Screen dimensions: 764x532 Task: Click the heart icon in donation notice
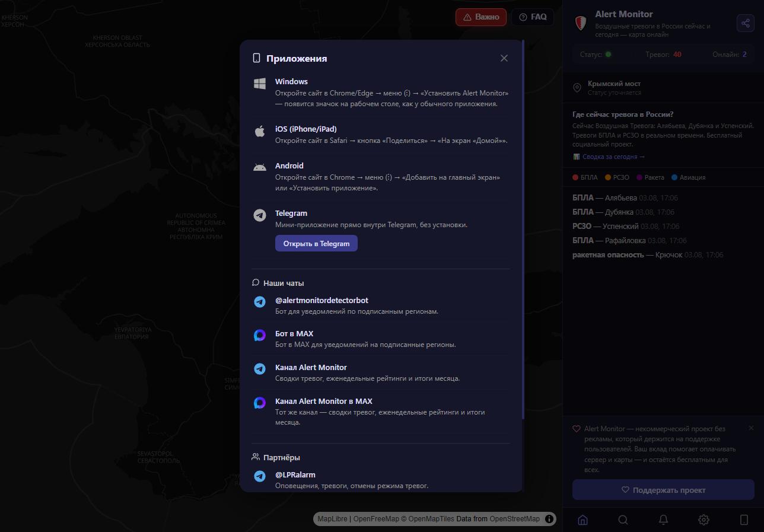[576, 429]
